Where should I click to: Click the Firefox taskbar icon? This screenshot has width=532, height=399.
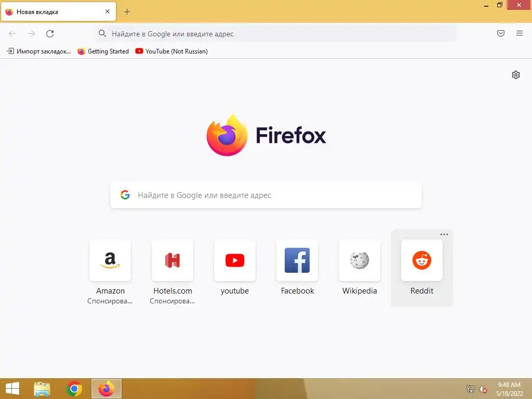point(107,389)
